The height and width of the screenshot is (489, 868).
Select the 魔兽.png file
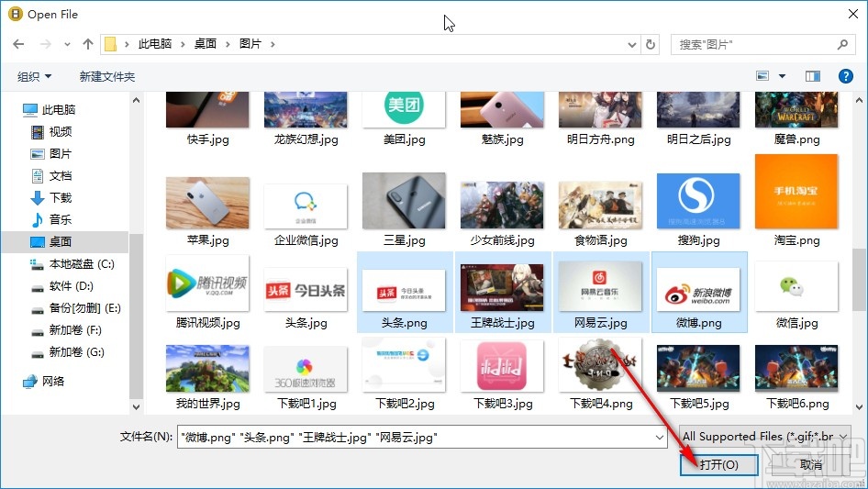tap(796, 118)
